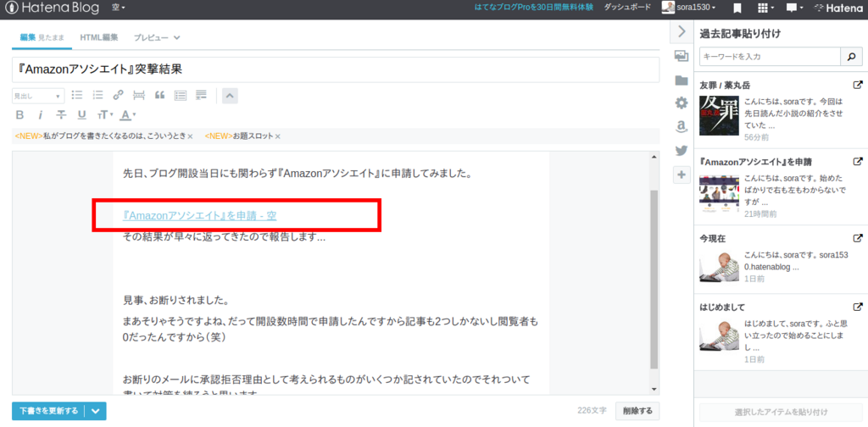Click the editor scrollbar up arrow
Screen dimensions: 868x427
pyautogui.click(x=654, y=157)
